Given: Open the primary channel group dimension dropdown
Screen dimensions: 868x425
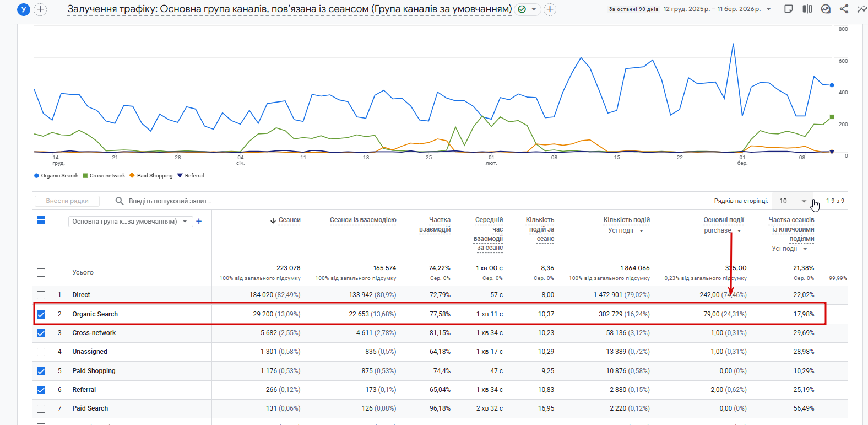Looking at the screenshot, I should pos(130,222).
